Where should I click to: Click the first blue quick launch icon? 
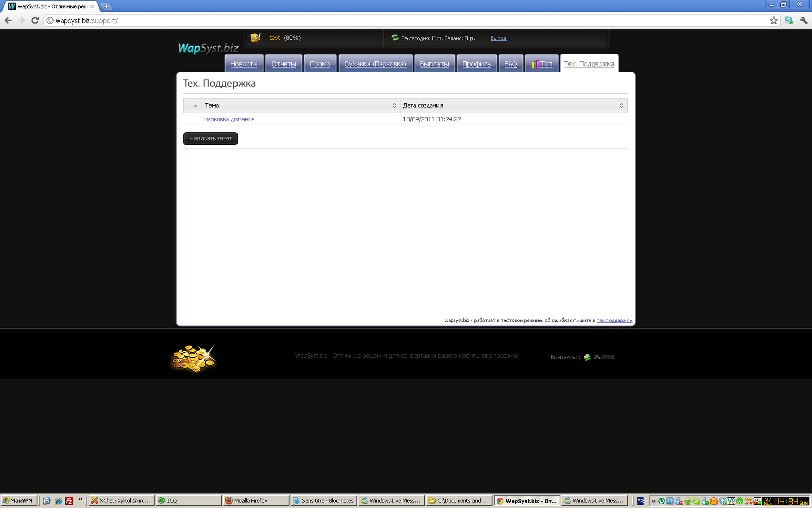(47, 501)
